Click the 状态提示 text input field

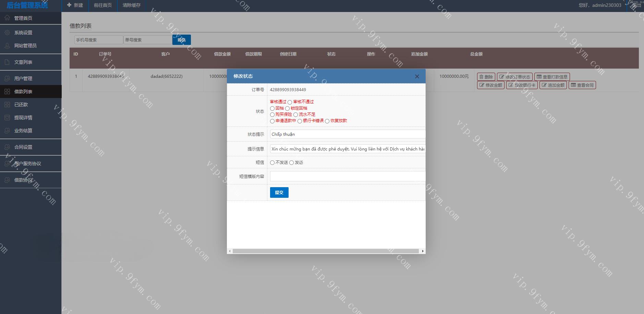(347, 134)
